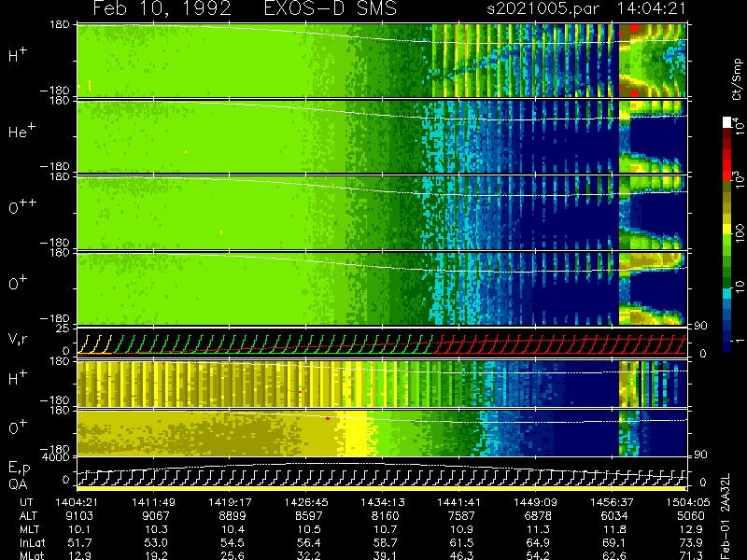Click the 'O++' panel label
Image resolution: width=747 pixels, height=560 pixels.
click(x=23, y=206)
